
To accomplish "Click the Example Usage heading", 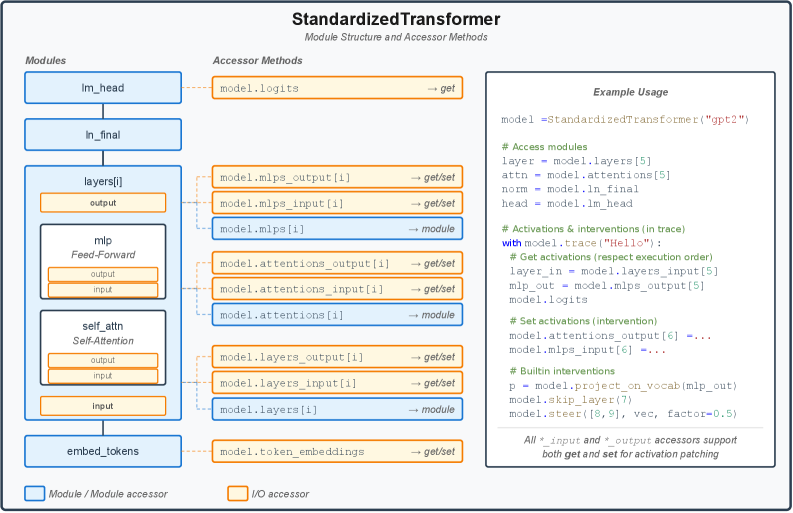I will tap(630, 92).
